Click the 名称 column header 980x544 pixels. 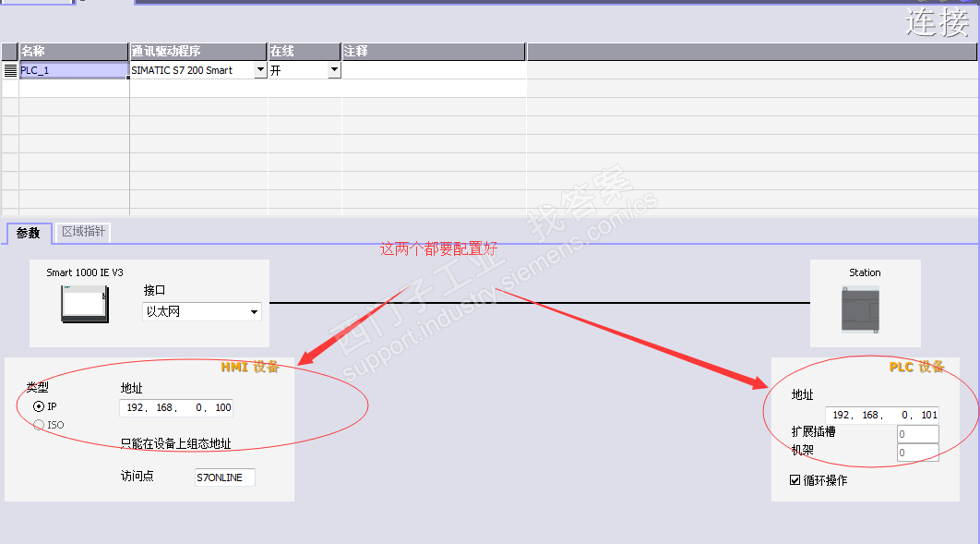[x=74, y=52]
